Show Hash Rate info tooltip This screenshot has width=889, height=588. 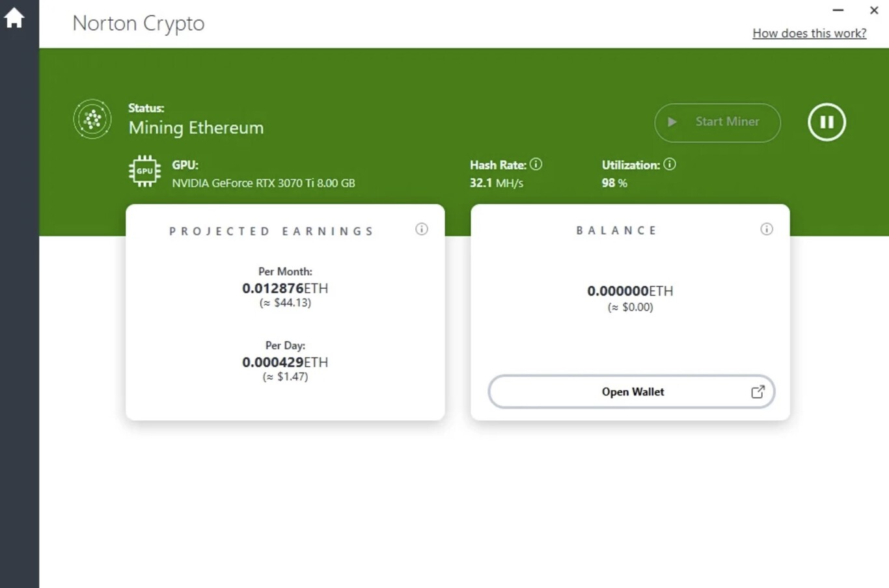coord(536,165)
